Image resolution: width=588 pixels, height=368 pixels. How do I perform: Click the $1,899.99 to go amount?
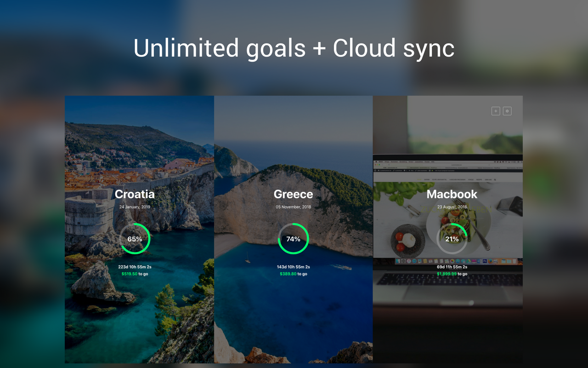pyautogui.click(x=452, y=274)
